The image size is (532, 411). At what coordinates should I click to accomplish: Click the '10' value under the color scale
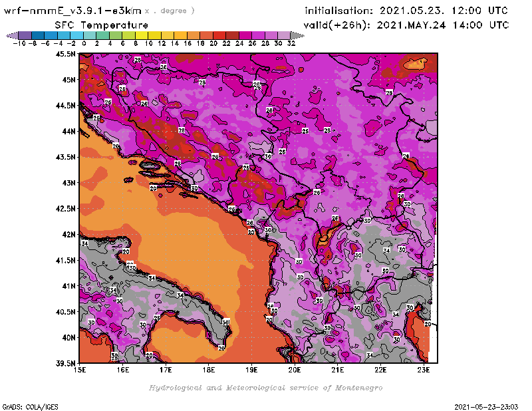coord(148,44)
